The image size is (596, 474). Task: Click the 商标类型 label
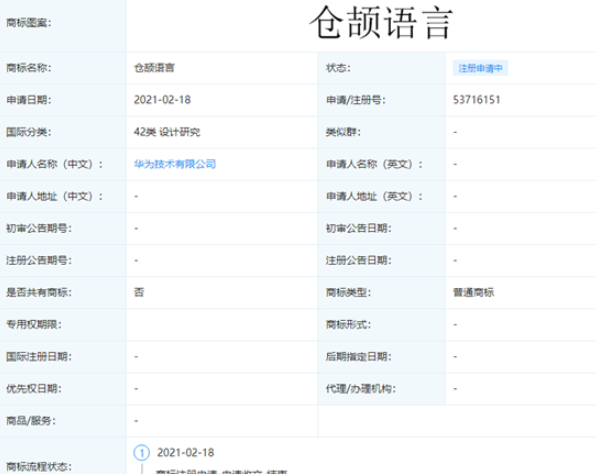coord(348,293)
